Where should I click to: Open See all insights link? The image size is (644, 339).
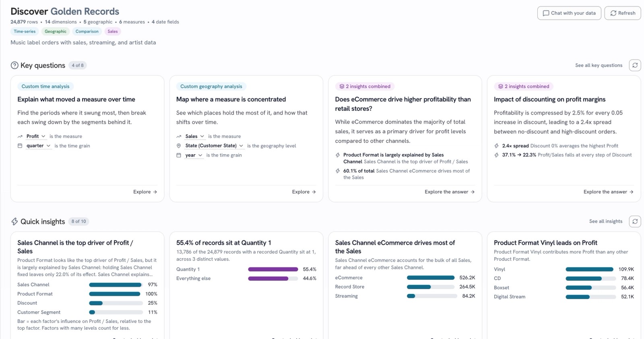pos(606,221)
